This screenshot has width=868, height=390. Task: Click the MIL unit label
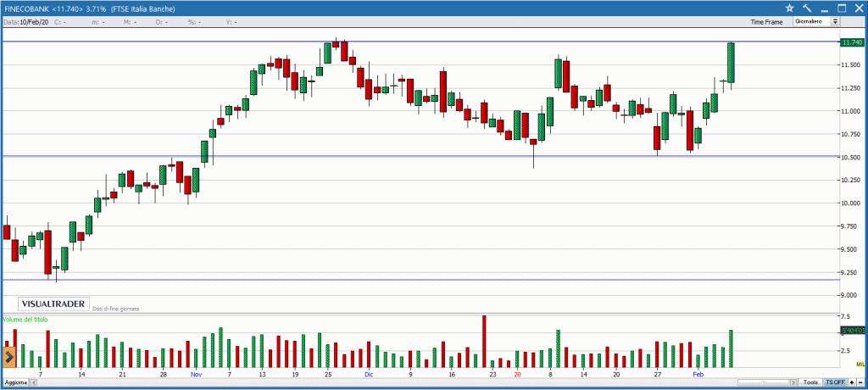(860, 364)
